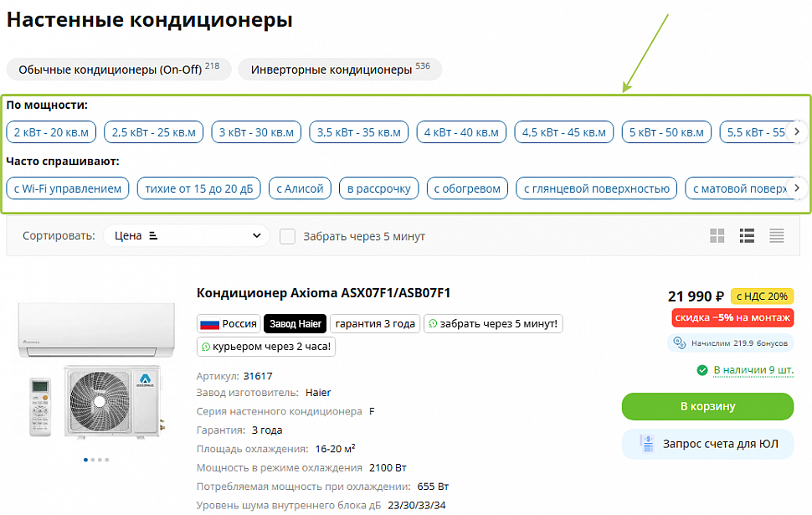Click green in-stock checkmark icon
Screen dimensions: 812x515
click(x=702, y=370)
